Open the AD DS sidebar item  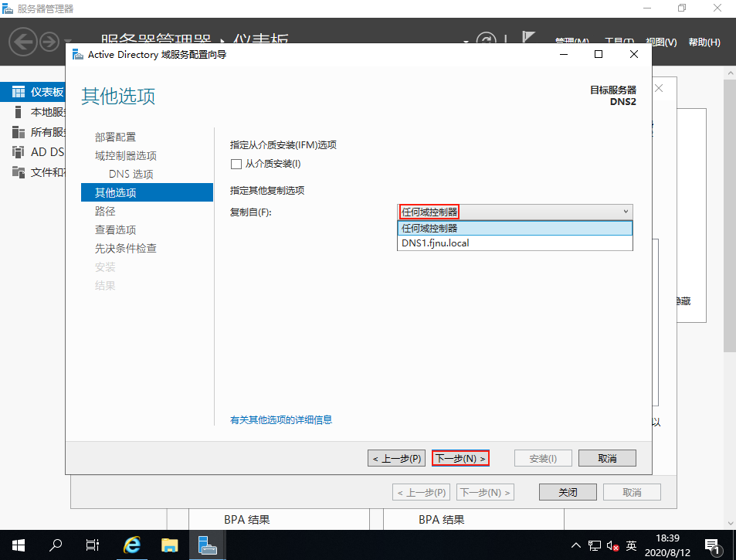coord(33,152)
